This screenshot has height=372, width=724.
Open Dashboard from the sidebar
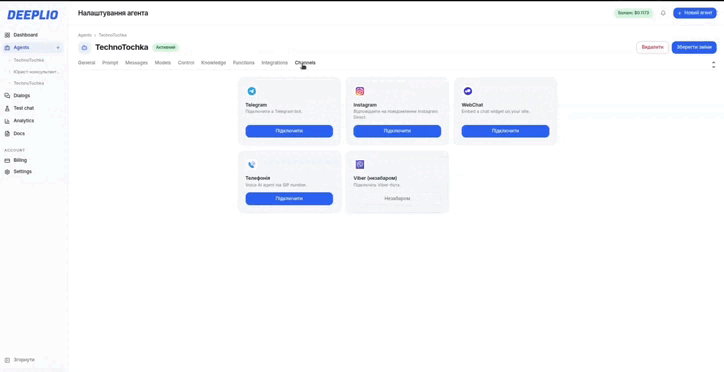(x=26, y=35)
